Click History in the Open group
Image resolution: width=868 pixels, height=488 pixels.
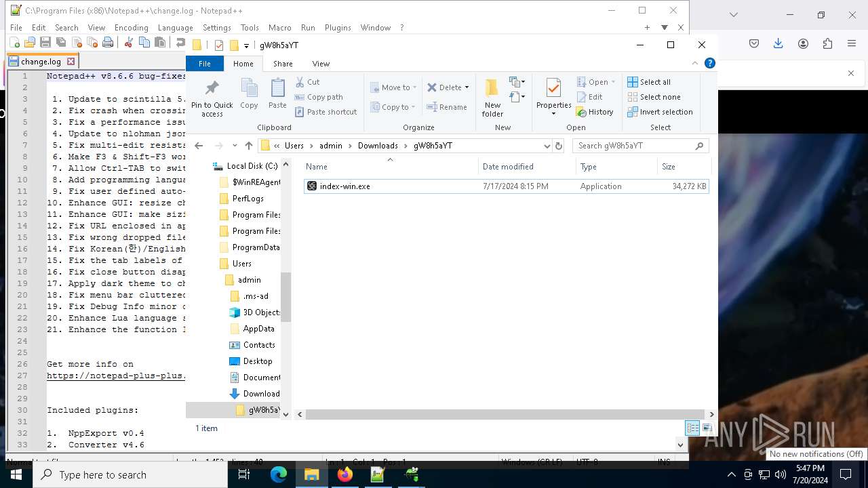(x=595, y=112)
